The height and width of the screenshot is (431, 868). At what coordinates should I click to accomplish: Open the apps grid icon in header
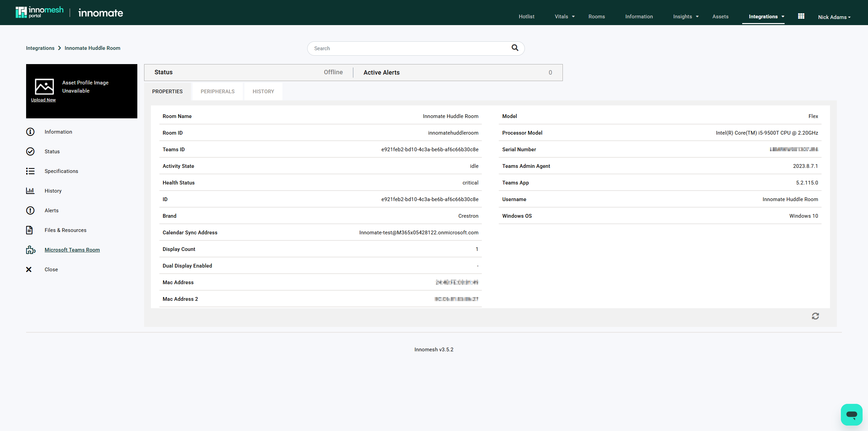click(x=801, y=16)
